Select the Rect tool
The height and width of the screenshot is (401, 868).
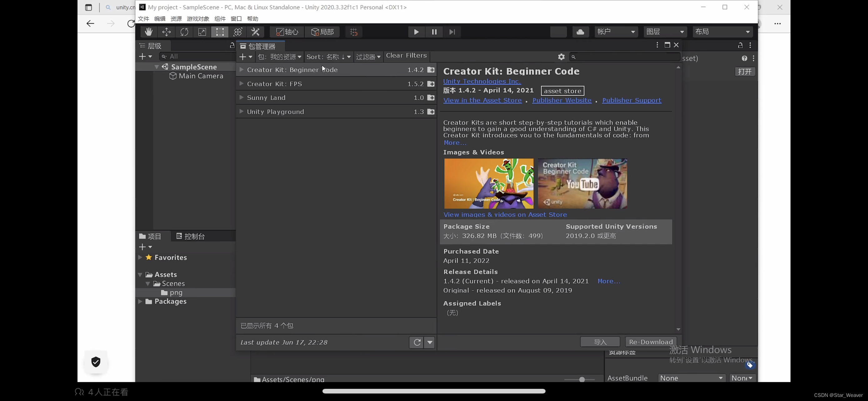(220, 32)
